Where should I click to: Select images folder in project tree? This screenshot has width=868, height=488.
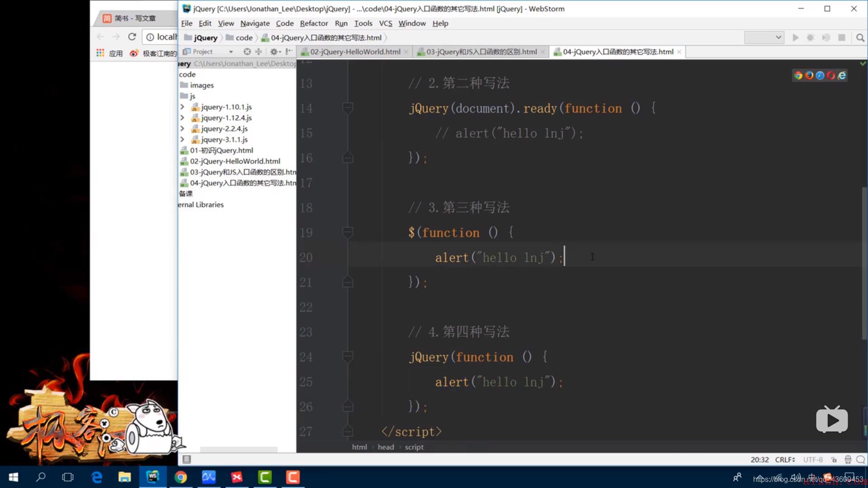pos(197,85)
